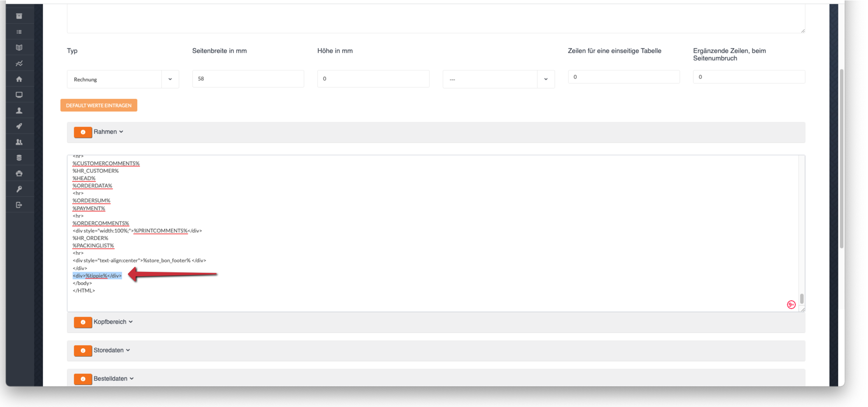Screen dimensions: 868x407
Task: Open the single user sidebar icon
Action: click(x=19, y=111)
